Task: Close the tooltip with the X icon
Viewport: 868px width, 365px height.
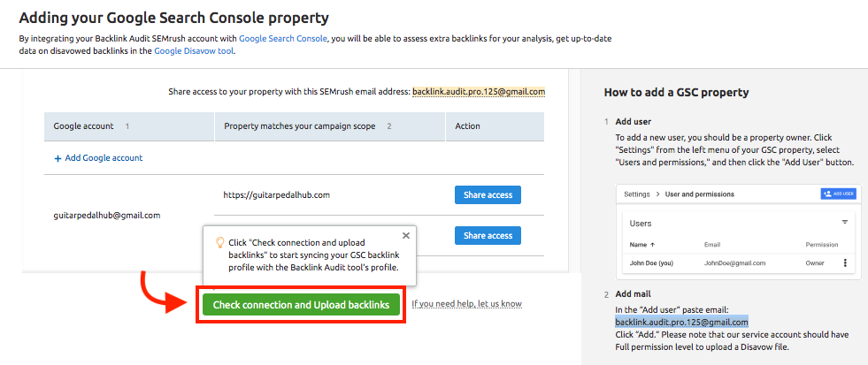Action: pos(406,236)
